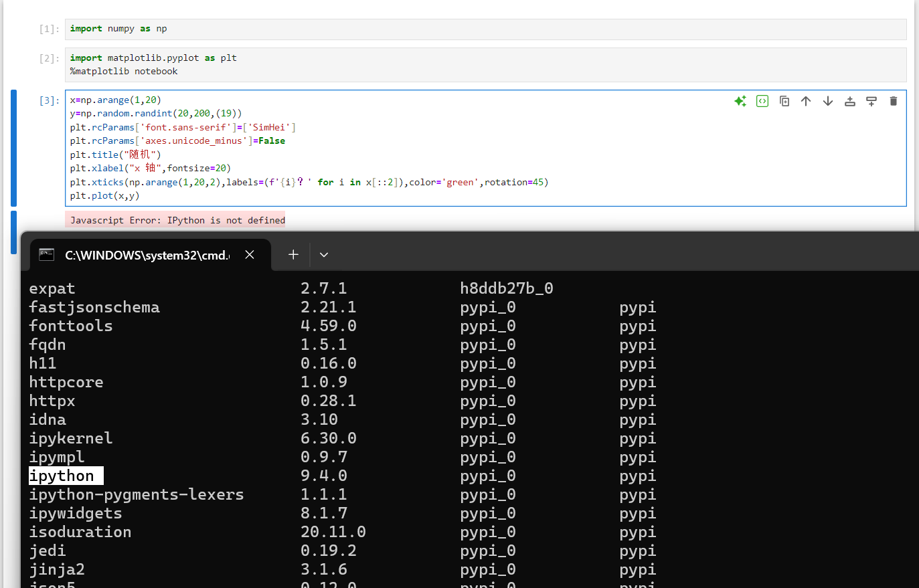
Task: Click the blue collapse bar beside error output
Action: tap(13, 233)
